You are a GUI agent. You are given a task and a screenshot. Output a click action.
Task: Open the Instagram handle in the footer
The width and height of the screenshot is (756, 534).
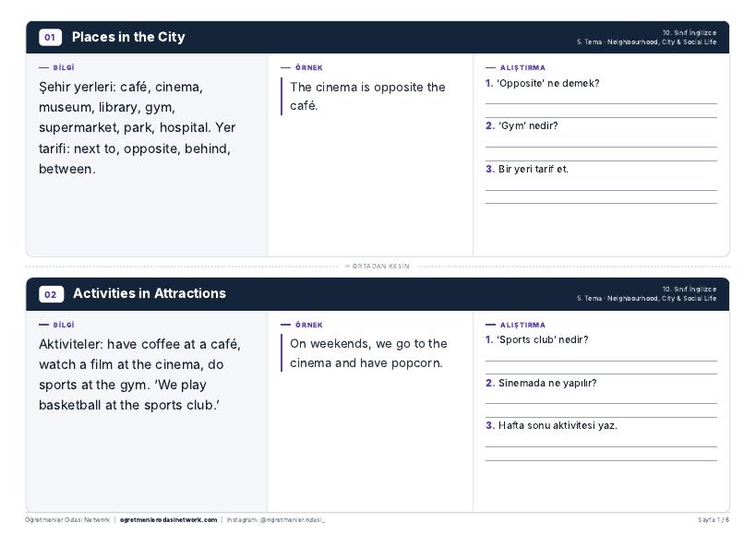(276, 520)
